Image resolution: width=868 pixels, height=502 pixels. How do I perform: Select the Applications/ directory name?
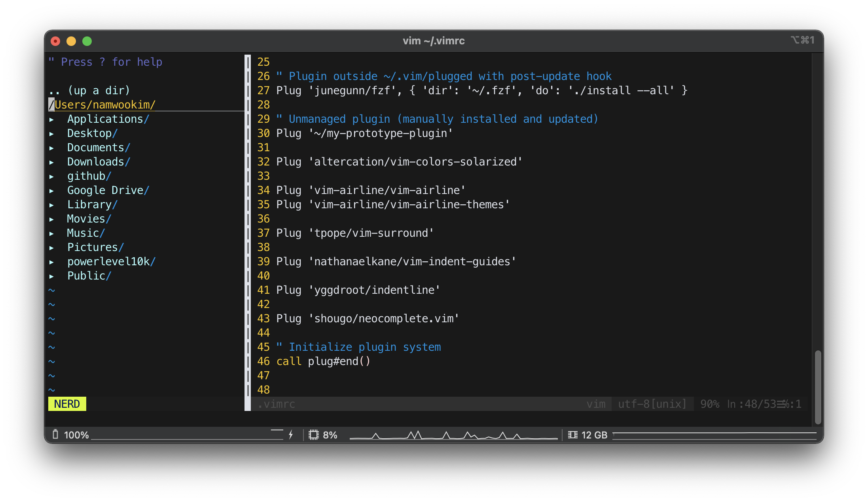(x=108, y=119)
